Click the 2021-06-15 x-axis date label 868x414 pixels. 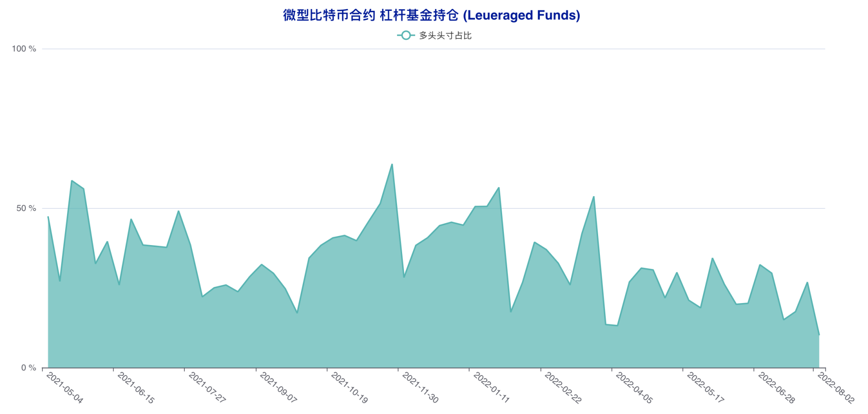(x=136, y=388)
